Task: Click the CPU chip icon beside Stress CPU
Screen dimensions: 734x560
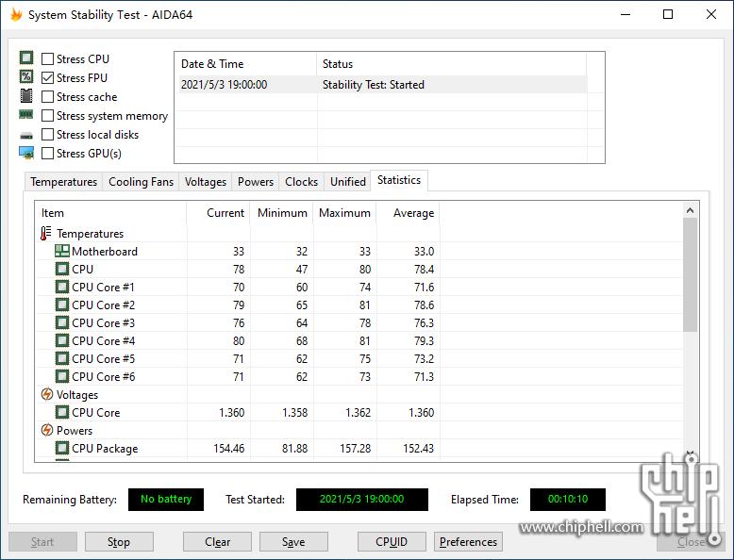Action: (26, 58)
